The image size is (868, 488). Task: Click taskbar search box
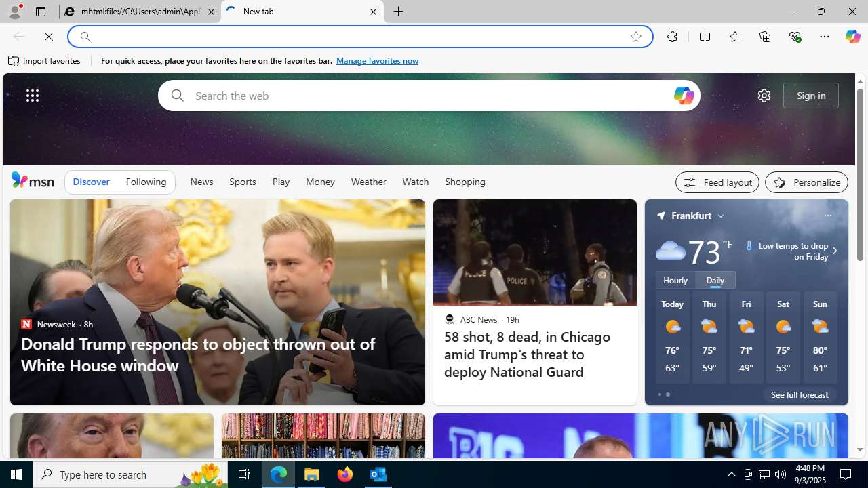(130, 474)
